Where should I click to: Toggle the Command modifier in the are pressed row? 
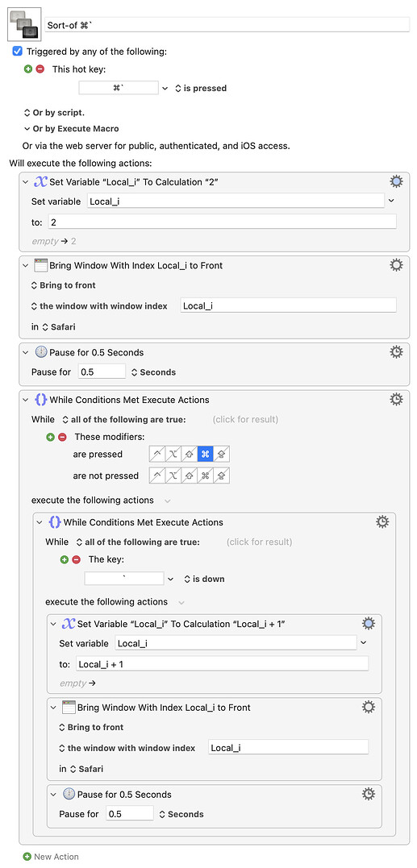click(205, 455)
